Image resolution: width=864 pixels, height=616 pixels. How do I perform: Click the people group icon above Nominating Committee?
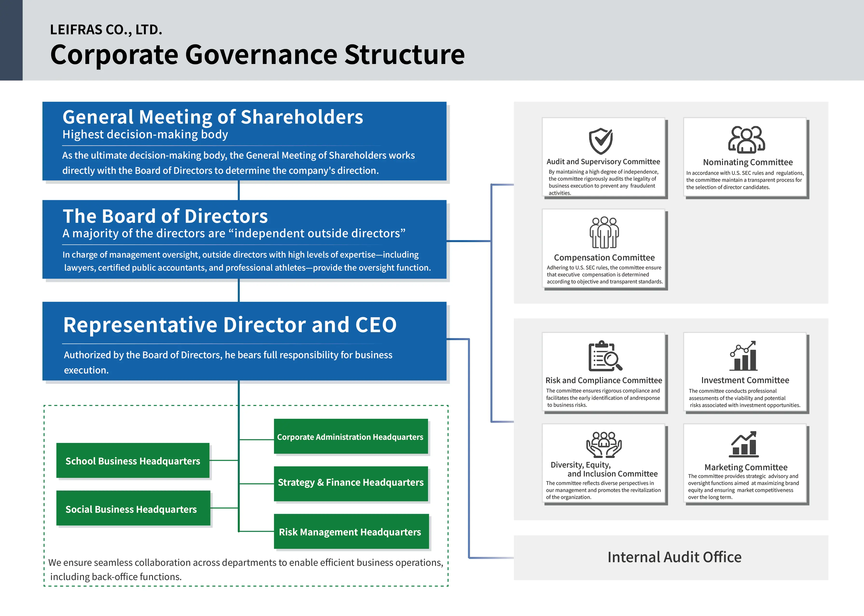tap(746, 139)
